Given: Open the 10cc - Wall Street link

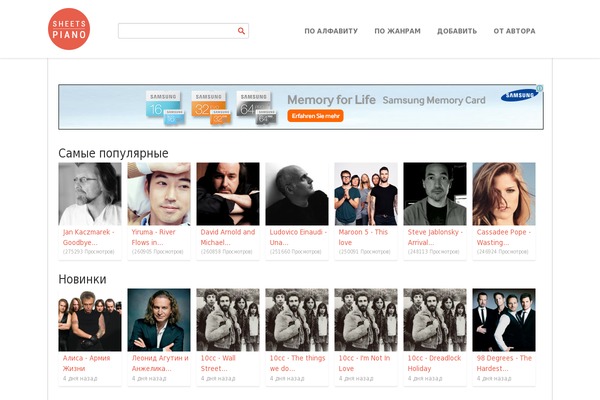Looking at the screenshot, I should click(x=218, y=363).
